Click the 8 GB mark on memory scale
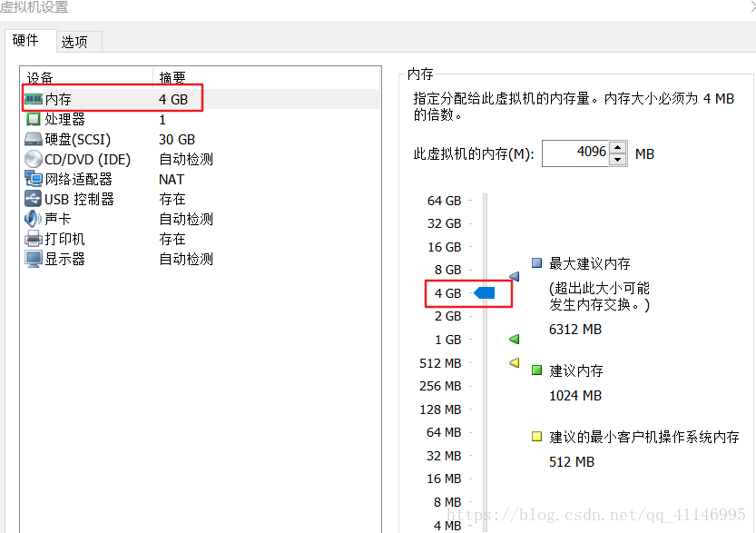 tap(448, 270)
